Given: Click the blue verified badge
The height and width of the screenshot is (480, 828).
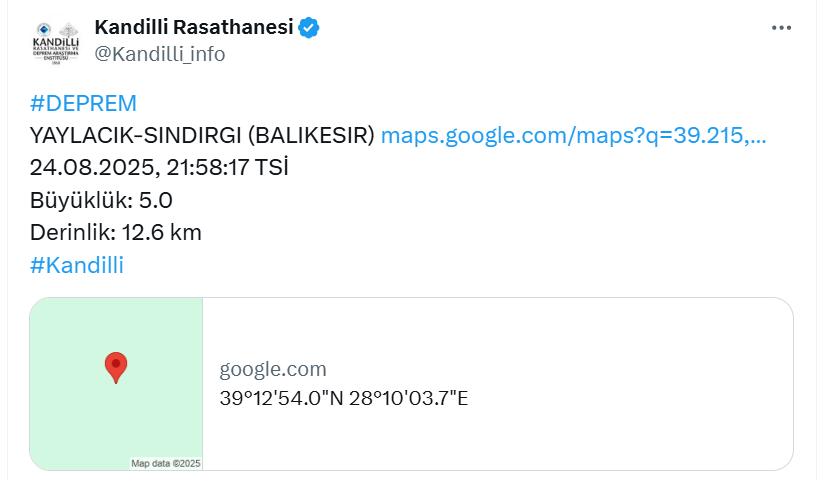Looking at the screenshot, I should pyautogui.click(x=309, y=27).
